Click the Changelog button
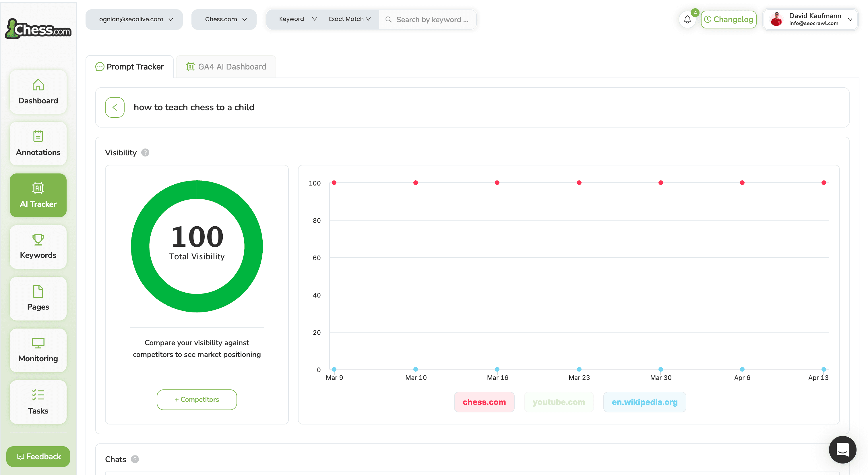The image size is (868, 475). tap(728, 20)
